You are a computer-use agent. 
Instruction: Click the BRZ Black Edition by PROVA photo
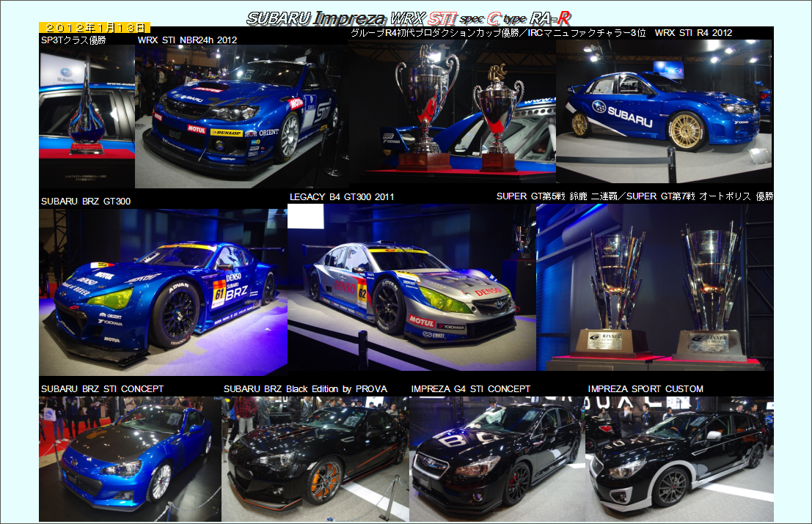coord(315,459)
